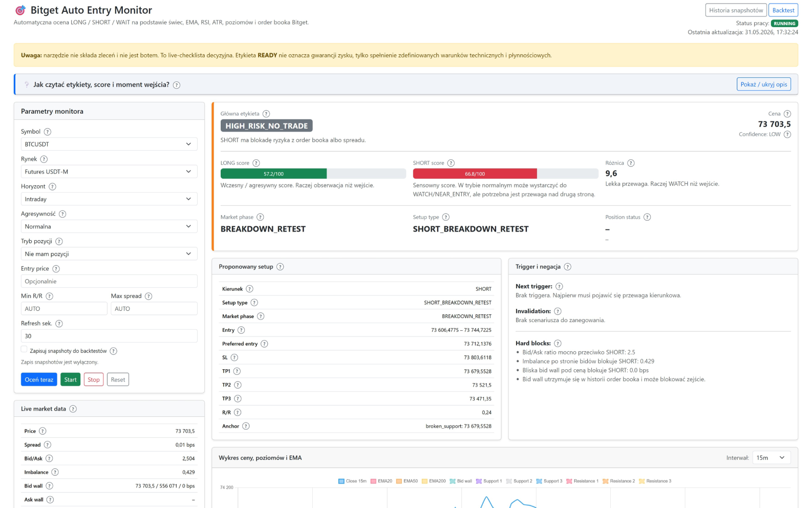Screen dimensions: 812x508
Task: Show help for Cena price
Action: [787, 114]
